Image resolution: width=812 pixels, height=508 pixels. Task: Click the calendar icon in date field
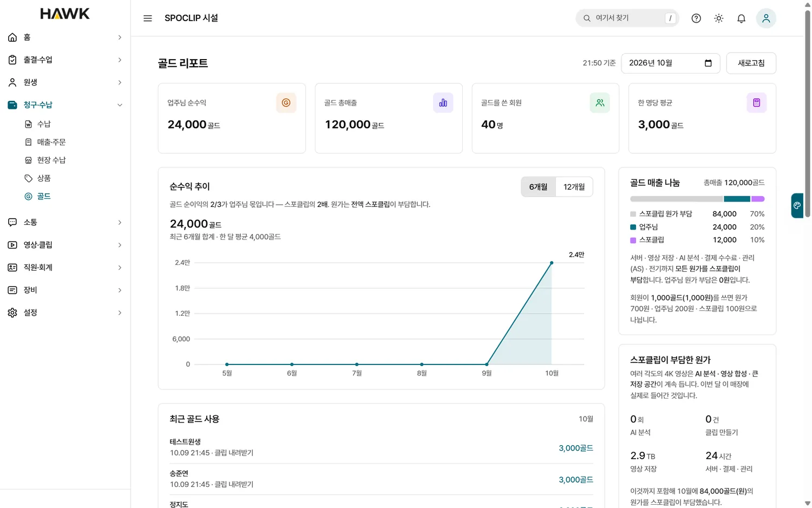708,63
